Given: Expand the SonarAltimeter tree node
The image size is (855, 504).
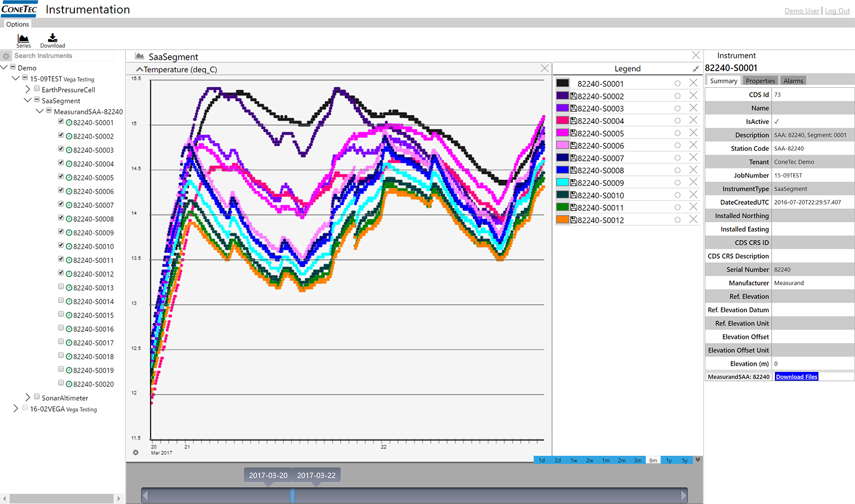Looking at the screenshot, I should [x=28, y=397].
